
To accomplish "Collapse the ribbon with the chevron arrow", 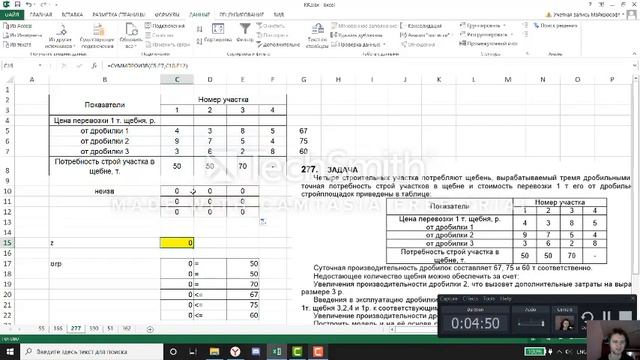I will (634, 53).
